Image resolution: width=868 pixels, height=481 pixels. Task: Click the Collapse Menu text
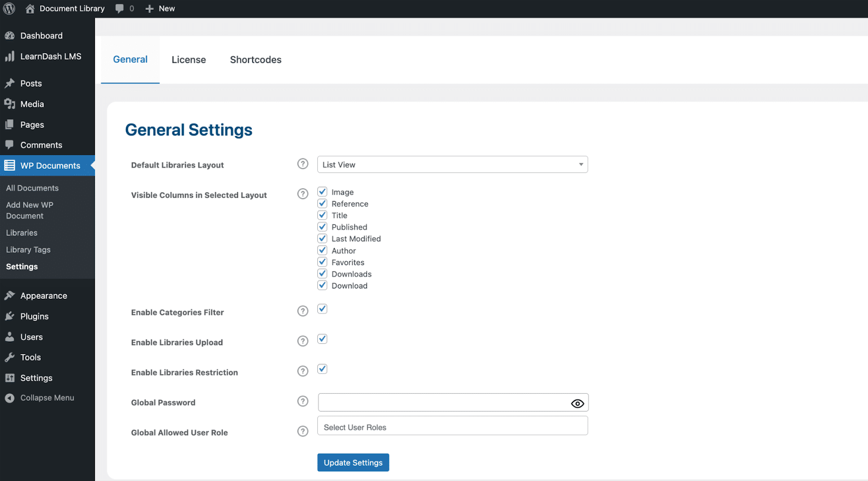[47, 398]
